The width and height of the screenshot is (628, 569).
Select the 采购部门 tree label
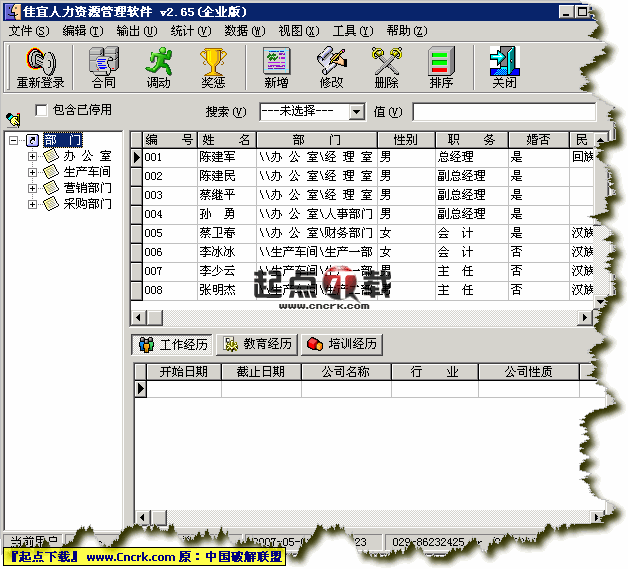click(87, 204)
